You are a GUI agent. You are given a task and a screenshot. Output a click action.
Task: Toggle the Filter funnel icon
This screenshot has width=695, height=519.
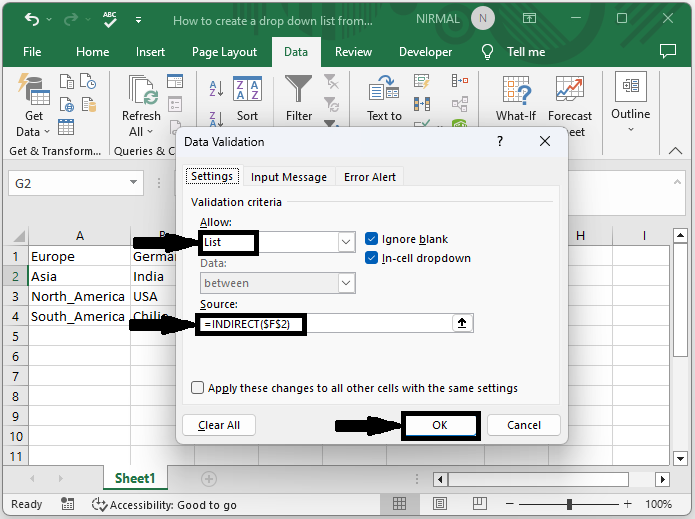click(x=298, y=89)
